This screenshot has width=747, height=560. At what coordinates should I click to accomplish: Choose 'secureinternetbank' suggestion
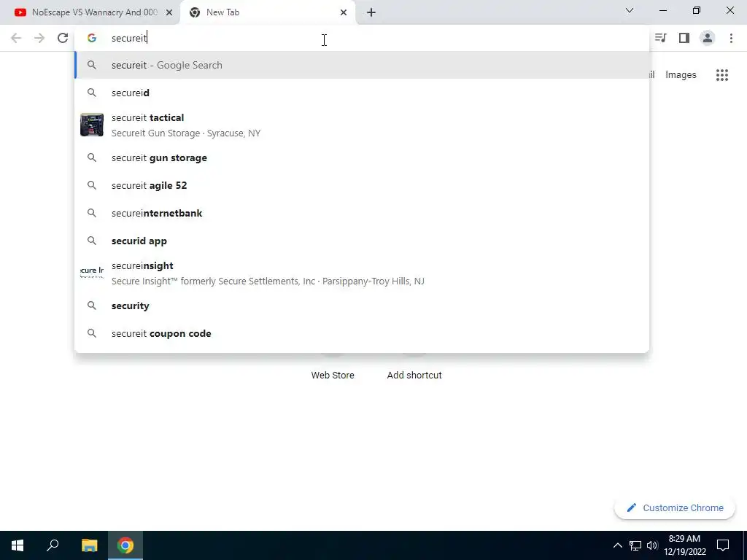[x=362, y=213]
